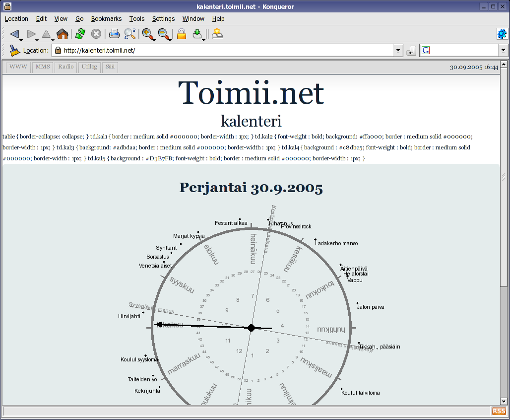Open the Window menu

click(193, 19)
